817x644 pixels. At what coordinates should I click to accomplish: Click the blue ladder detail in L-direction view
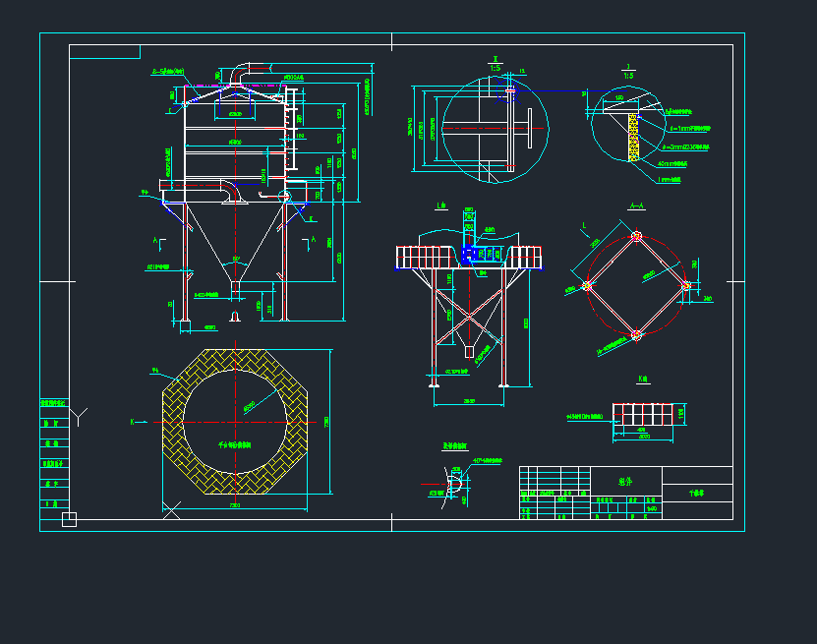470,254
